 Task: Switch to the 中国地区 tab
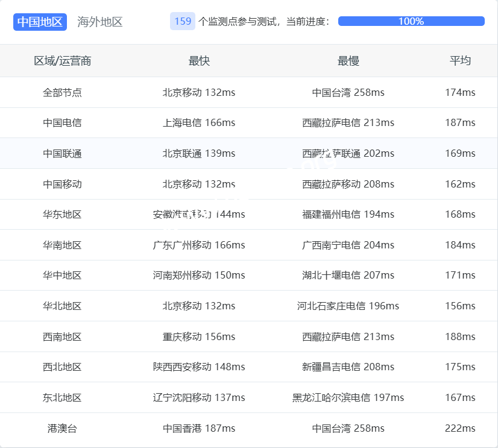tap(40, 22)
